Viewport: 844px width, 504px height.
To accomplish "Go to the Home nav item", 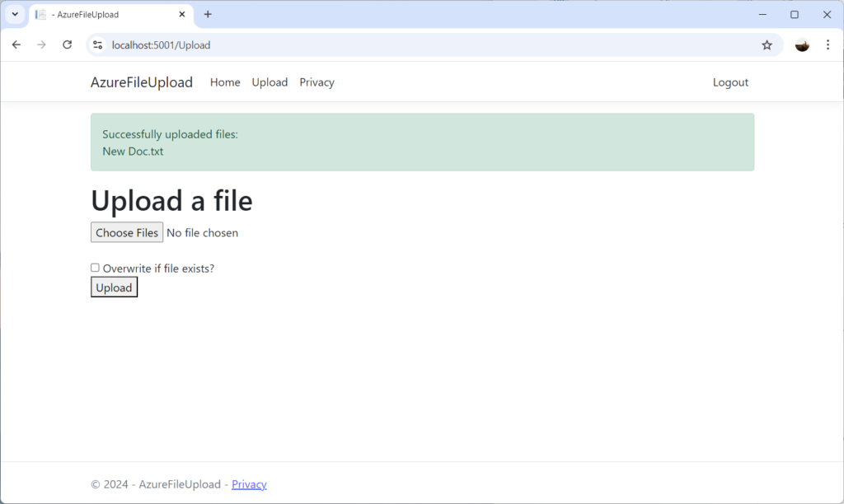I will (x=225, y=82).
